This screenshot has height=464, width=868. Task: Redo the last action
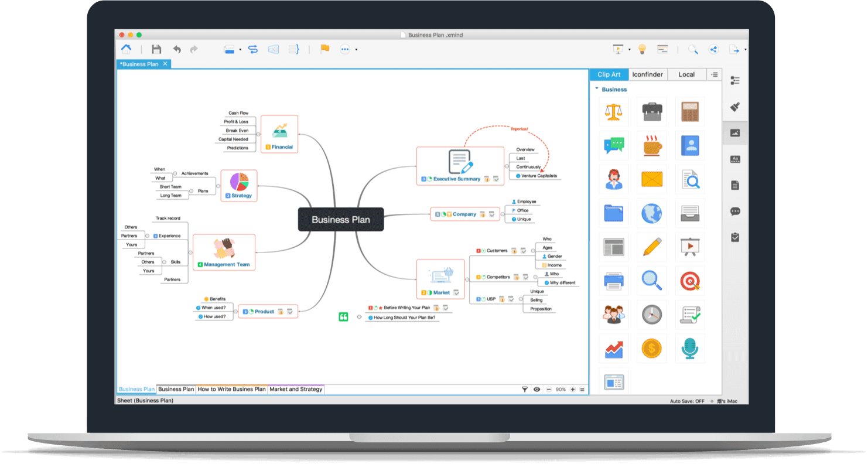194,50
